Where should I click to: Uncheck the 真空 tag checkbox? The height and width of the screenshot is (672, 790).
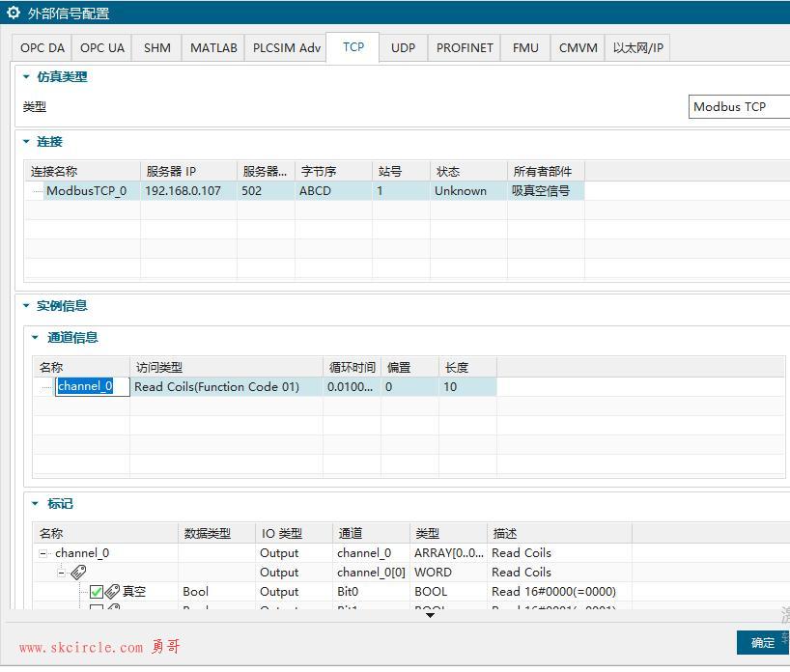click(x=97, y=592)
